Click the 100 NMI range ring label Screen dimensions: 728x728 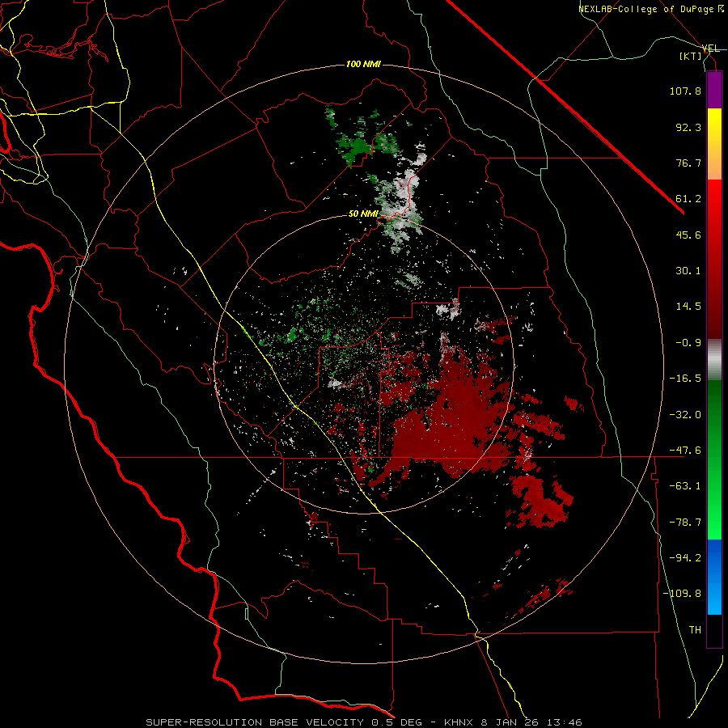[x=363, y=64]
